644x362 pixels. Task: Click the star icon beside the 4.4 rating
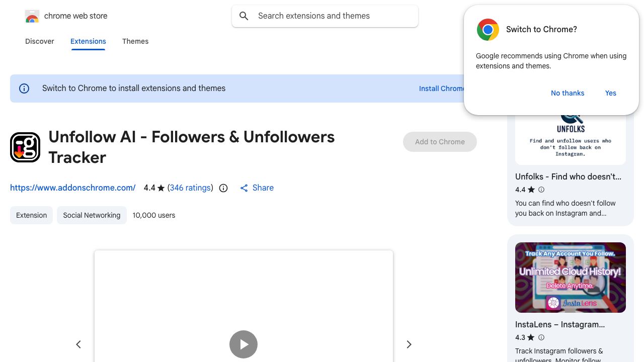161,188
